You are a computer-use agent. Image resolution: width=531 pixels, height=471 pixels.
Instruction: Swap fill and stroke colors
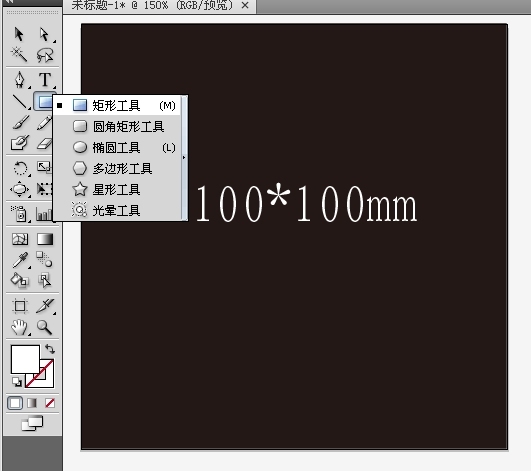[x=50, y=349]
